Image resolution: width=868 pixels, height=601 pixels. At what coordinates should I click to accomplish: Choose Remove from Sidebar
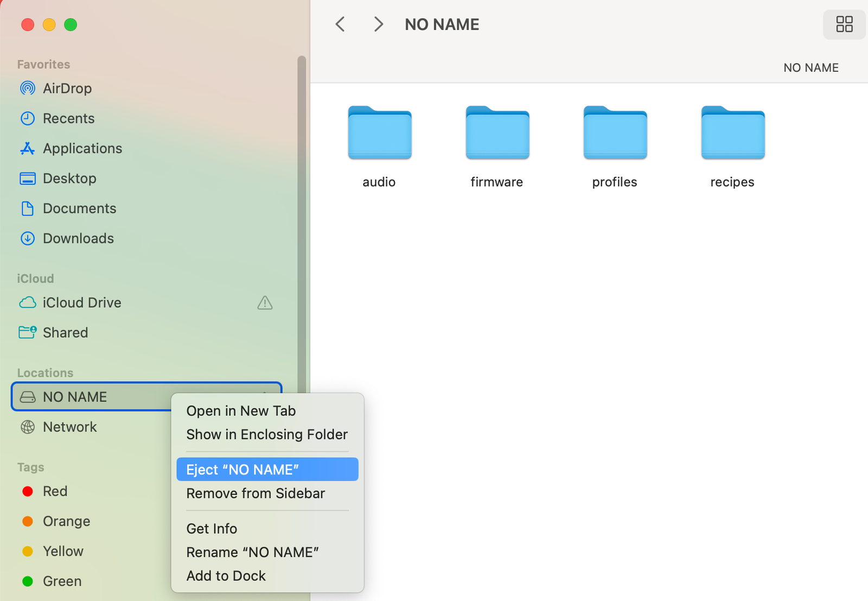point(267,493)
